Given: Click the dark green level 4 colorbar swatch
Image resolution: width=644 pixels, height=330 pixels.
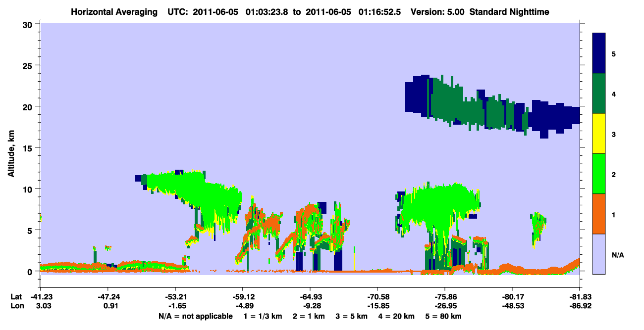Looking at the screenshot, I should coord(599,94).
